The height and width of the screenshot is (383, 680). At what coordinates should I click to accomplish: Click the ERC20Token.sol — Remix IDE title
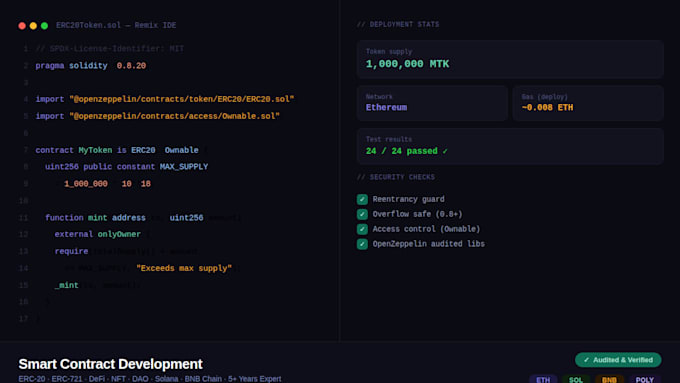[116, 25]
